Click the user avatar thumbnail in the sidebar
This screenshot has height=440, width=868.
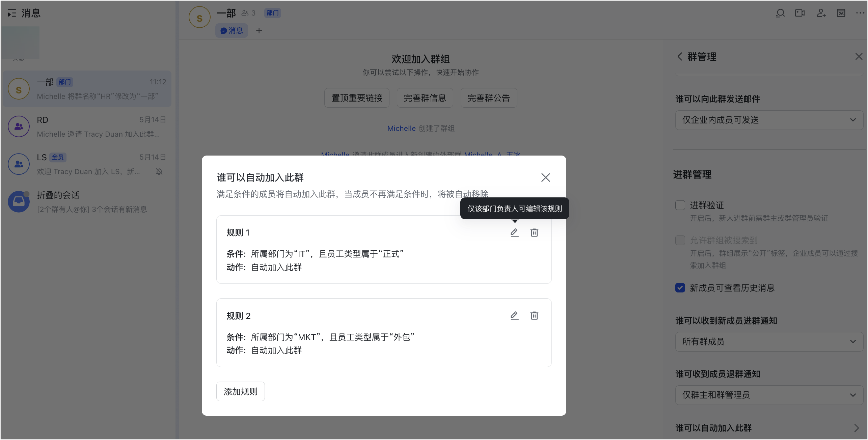coord(20,43)
